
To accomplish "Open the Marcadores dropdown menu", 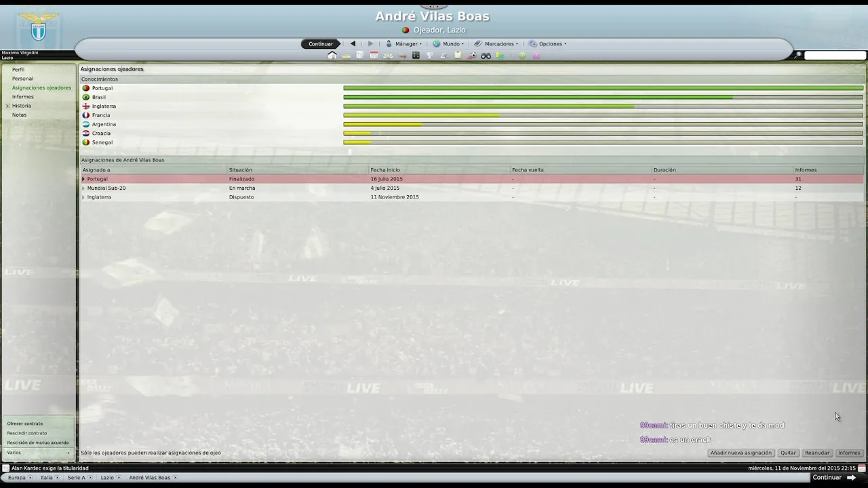I will [x=496, y=43].
